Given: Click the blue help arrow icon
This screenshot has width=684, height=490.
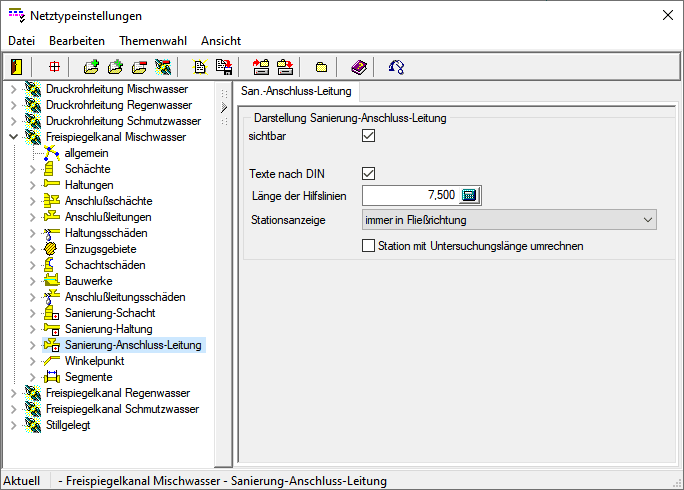Looking at the screenshot, I should coord(396,67).
